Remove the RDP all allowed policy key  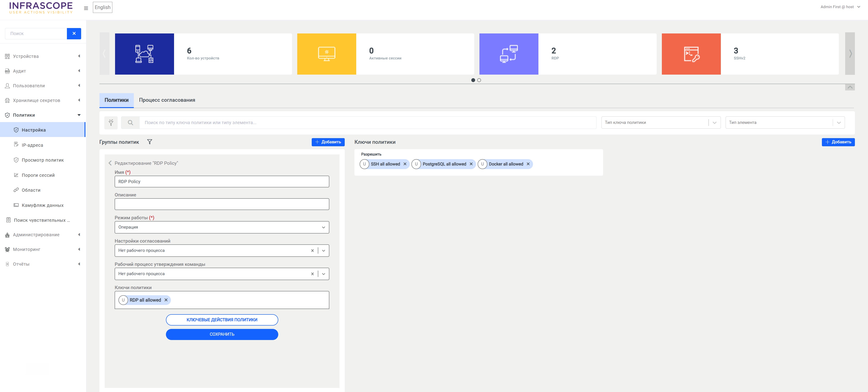(166, 300)
